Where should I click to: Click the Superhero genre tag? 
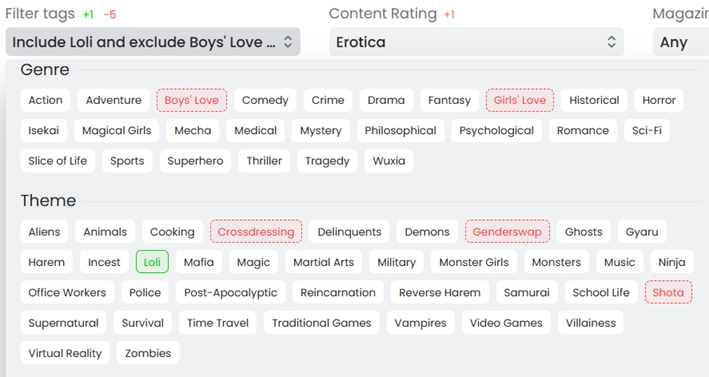click(x=195, y=161)
